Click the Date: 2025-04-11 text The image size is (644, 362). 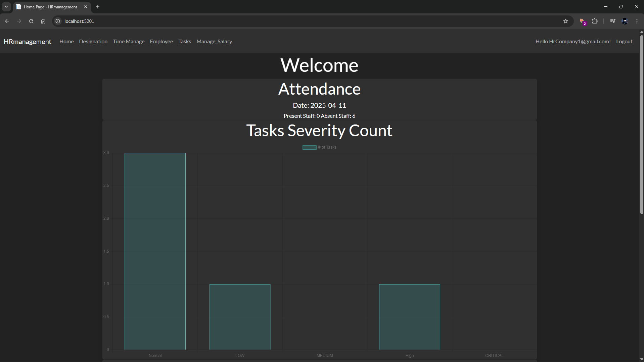[x=319, y=105]
